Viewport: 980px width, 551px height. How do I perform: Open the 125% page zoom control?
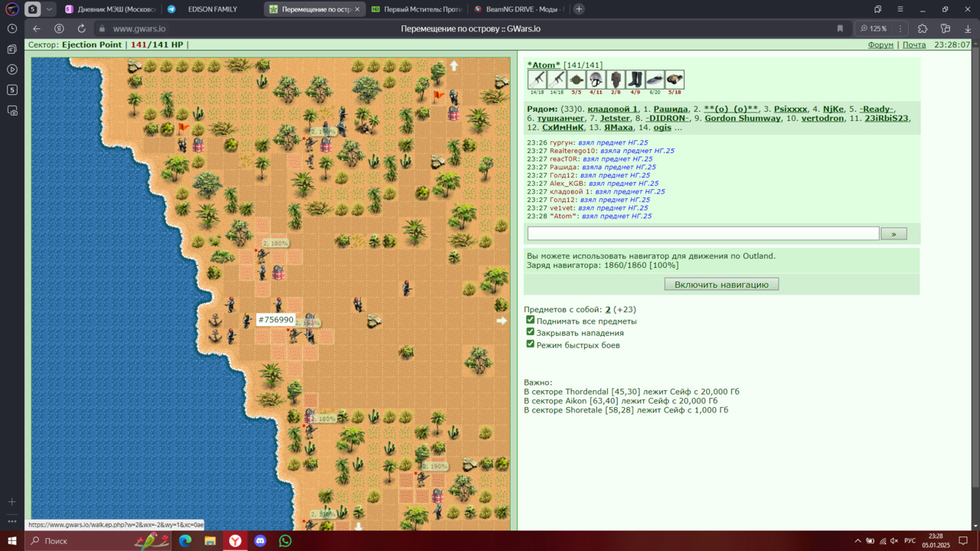point(874,28)
